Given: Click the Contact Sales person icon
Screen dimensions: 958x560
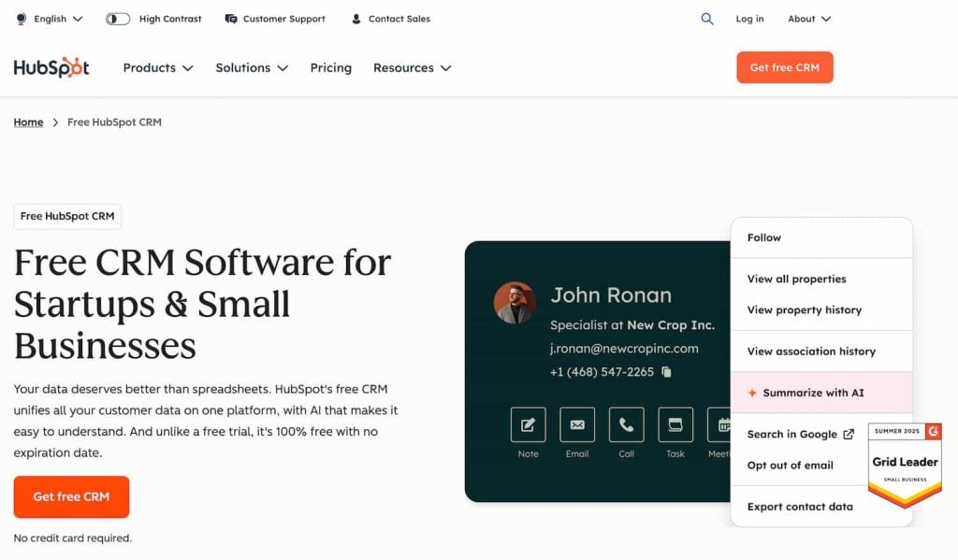Looking at the screenshot, I should (x=356, y=19).
